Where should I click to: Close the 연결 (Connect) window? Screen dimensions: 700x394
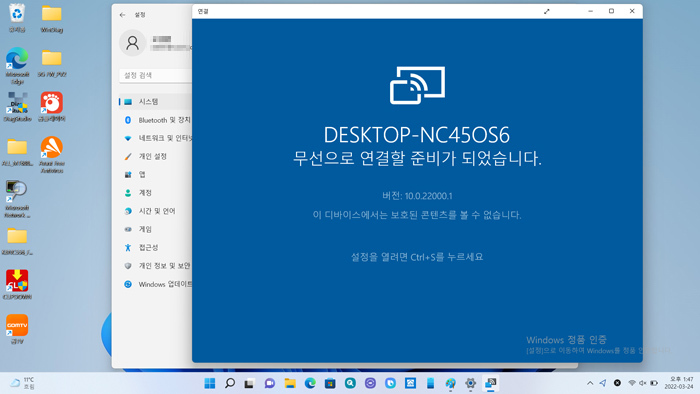tap(632, 11)
